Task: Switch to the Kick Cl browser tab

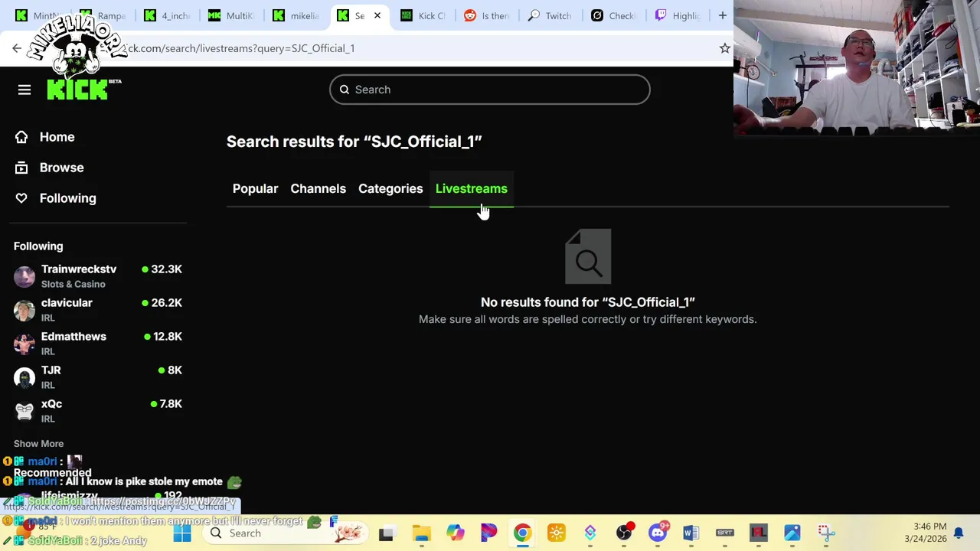Action: click(423, 15)
